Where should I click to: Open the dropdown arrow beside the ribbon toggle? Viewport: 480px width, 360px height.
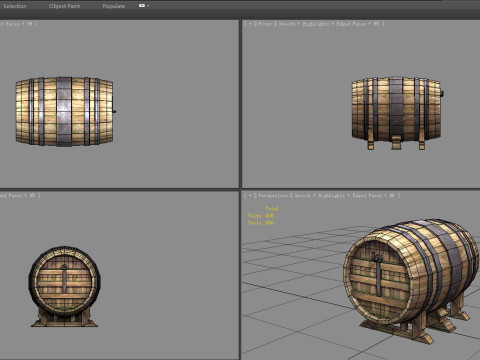148,6
